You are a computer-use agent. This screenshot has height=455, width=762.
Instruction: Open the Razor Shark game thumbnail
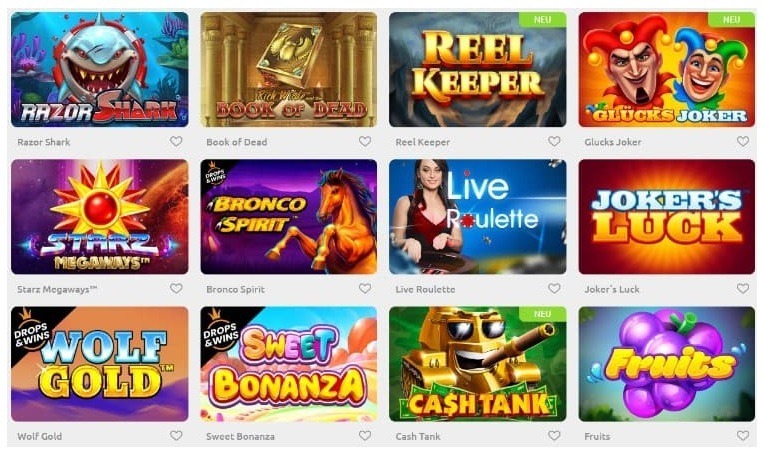pyautogui.click(x=100, y=70)
